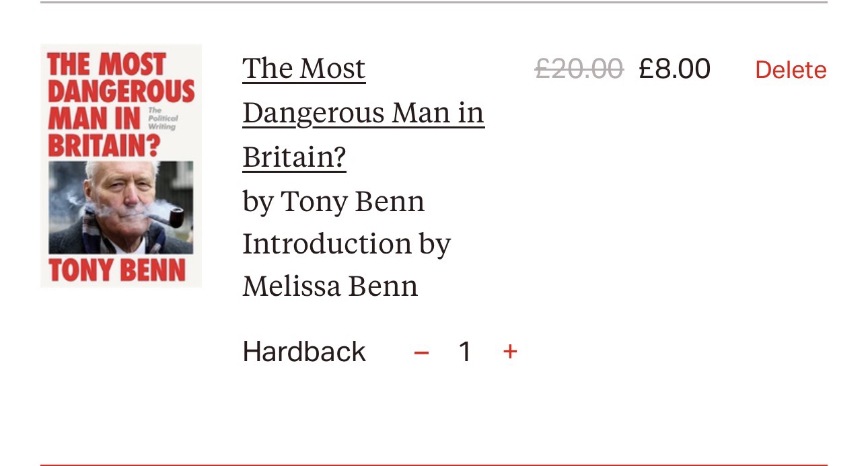Screen dimensions: 868x466
Task: Delete the book from the basket
Action: pyautogui.click(x=791, y=70)
